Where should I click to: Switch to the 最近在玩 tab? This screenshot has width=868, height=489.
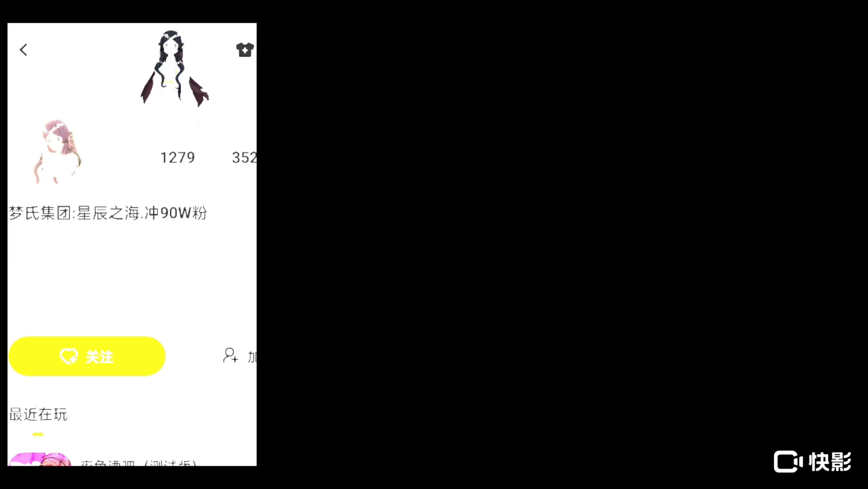(38, 414)
